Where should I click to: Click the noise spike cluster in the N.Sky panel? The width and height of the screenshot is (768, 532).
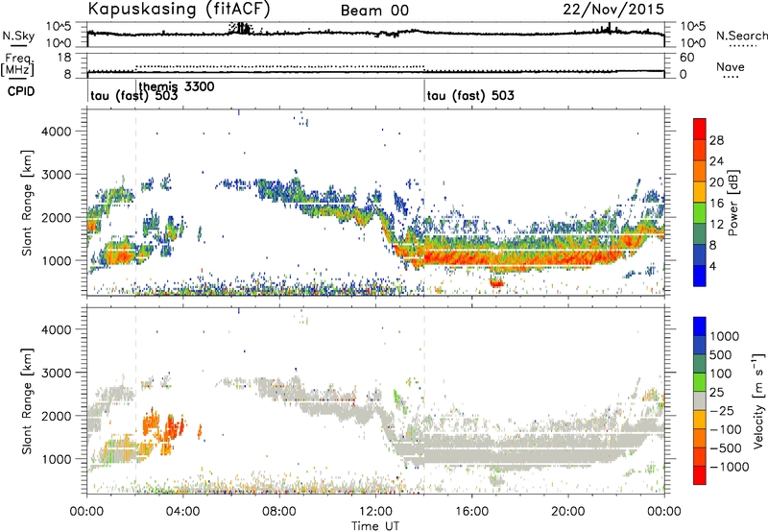[241, 28]
